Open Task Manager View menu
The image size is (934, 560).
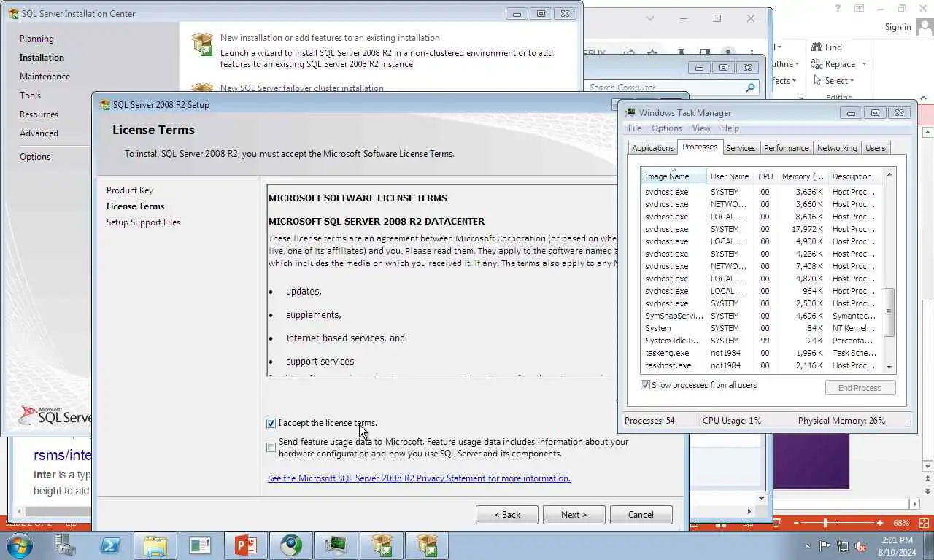701,128
